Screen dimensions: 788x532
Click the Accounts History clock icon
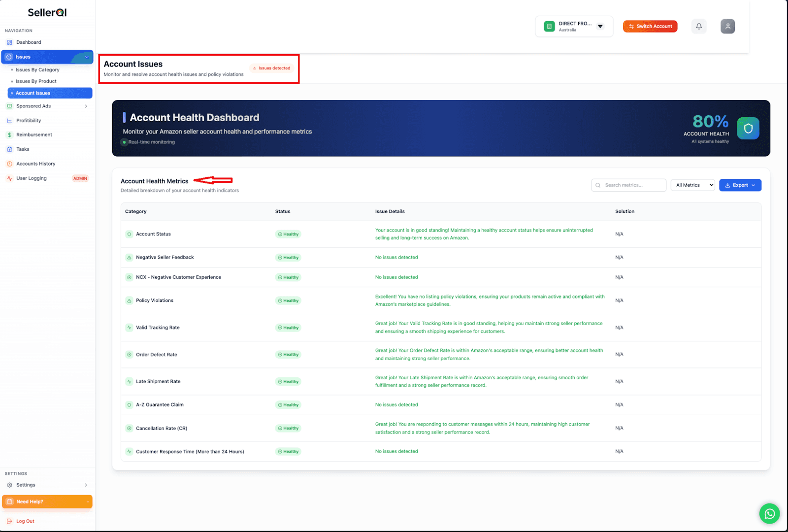click(x=9, y=163)
